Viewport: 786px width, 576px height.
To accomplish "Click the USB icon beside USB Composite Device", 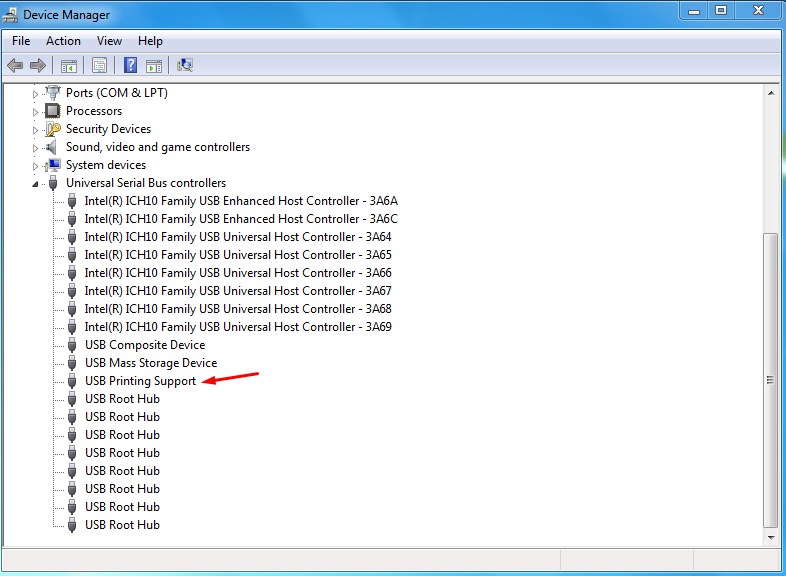I will [72, 345].
